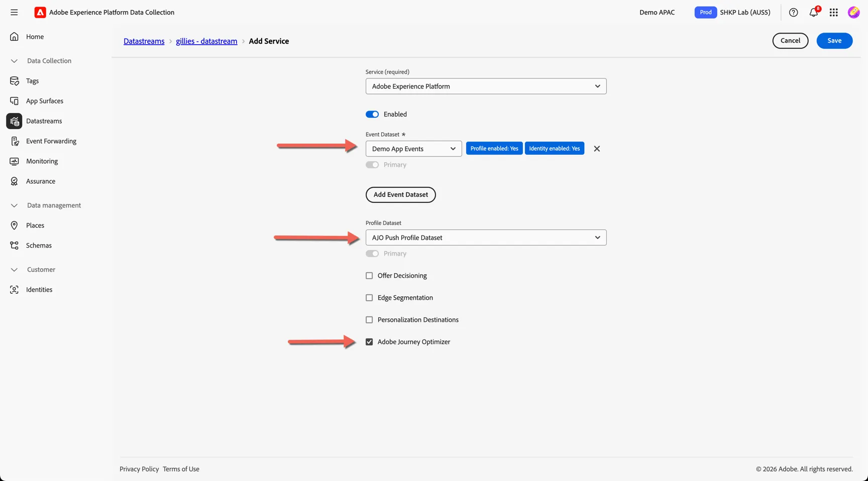Screen dimensions: 868x481
Task: Open the Service dropdown
Action: 486,86
